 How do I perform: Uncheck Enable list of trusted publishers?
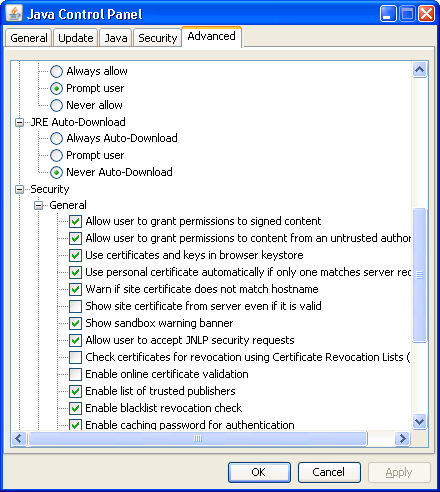click(75, 391)
